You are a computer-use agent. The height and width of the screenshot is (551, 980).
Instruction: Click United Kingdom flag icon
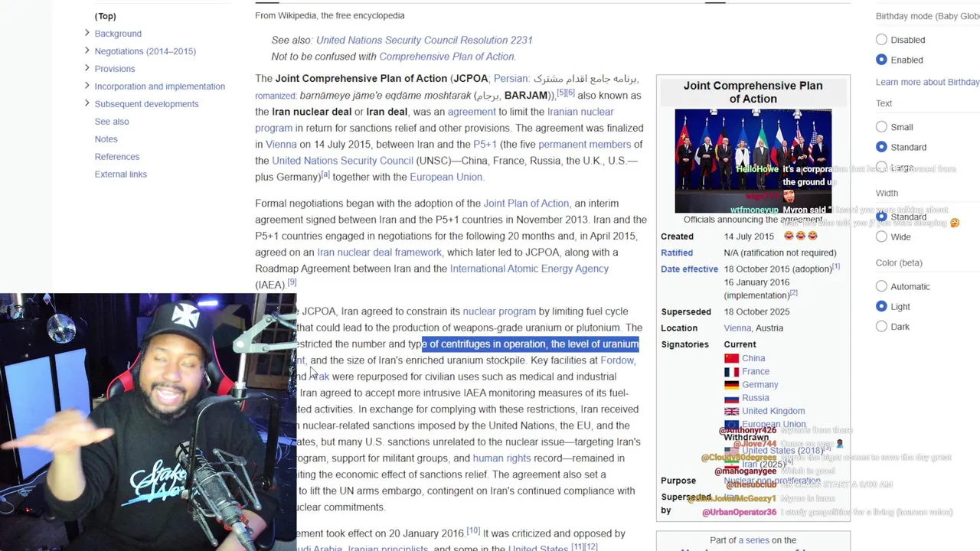pyautogui.click(x=731, y=411)
